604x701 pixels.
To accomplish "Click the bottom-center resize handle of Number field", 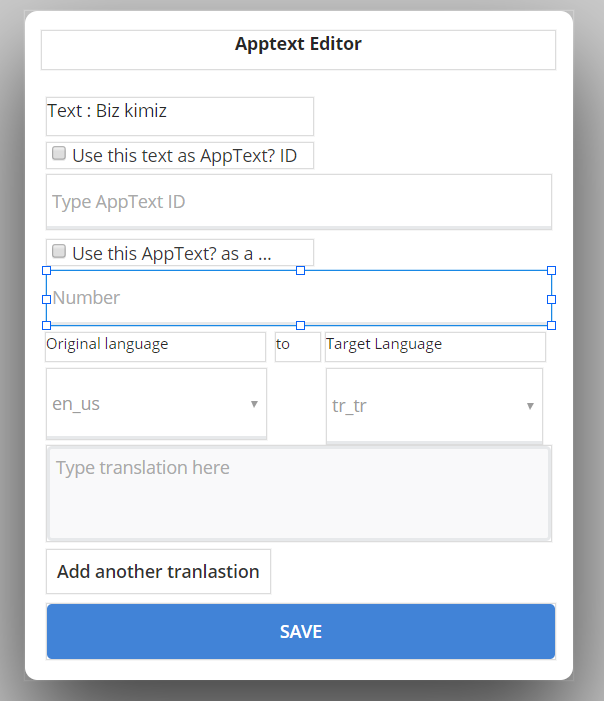I will coord(300,325).
